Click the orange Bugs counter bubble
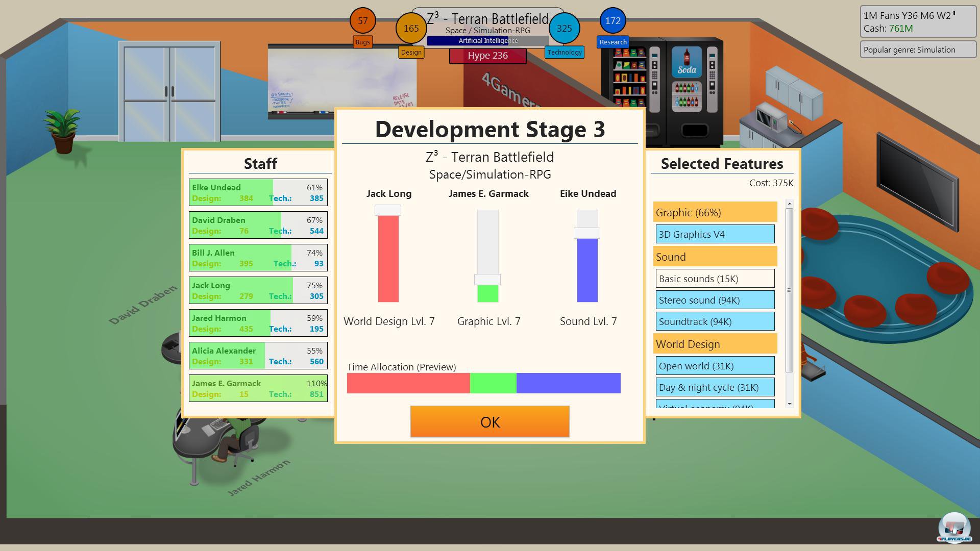 (362, 21)
